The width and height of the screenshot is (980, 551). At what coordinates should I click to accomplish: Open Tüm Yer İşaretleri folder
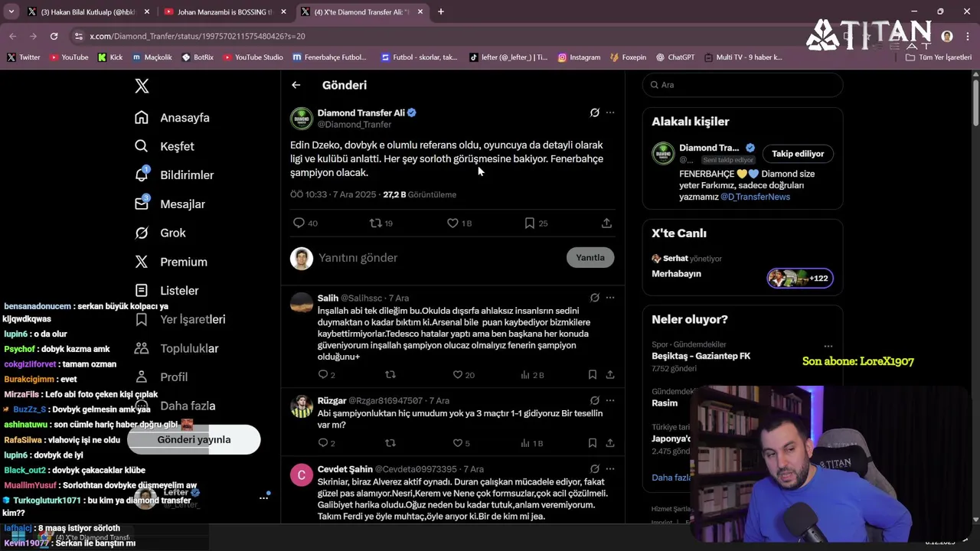click(x=939, y=57)
